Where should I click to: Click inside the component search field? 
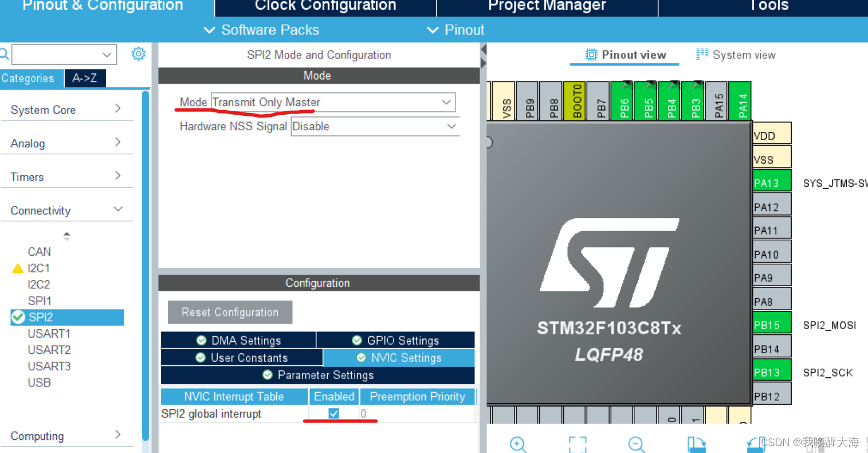(60, 53)
